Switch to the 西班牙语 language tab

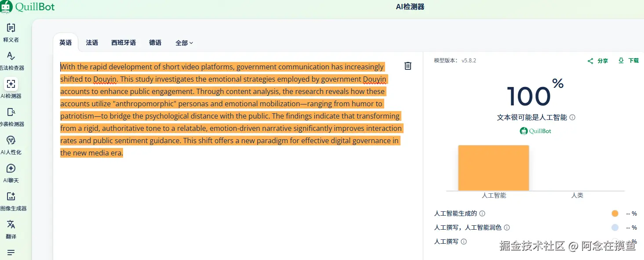point(124,43)
